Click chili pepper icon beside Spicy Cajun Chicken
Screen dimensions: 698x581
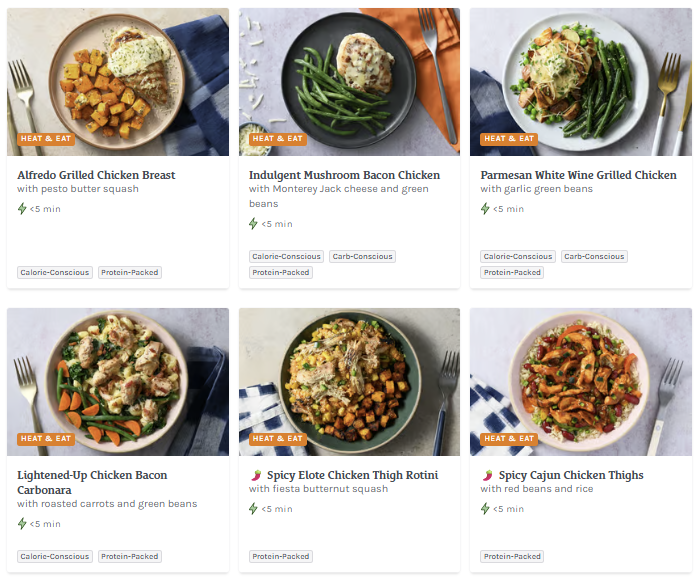click(x=487, y=475)
